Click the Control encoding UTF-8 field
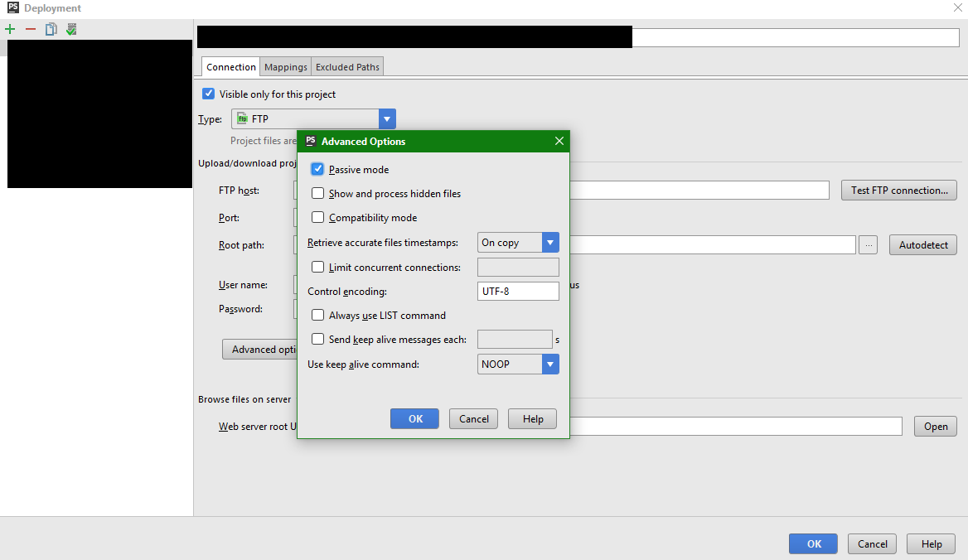Viewport: 968px width, 560px height. 518,292
